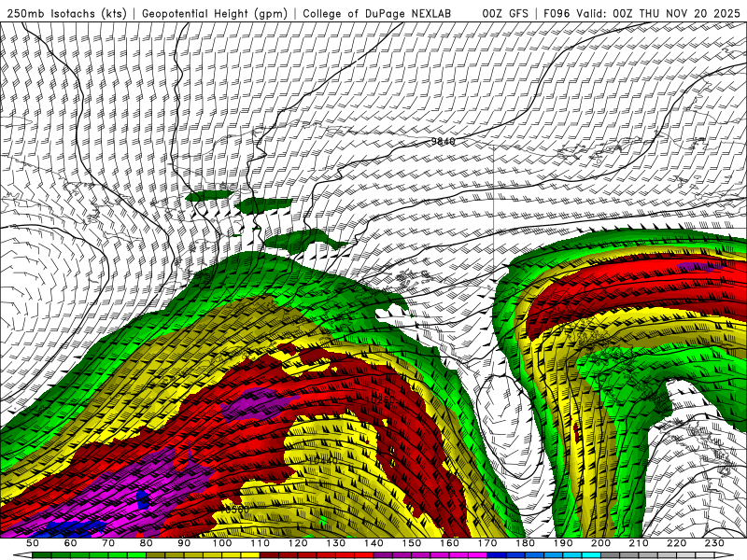Click the 110 kt color scale label

261,543
